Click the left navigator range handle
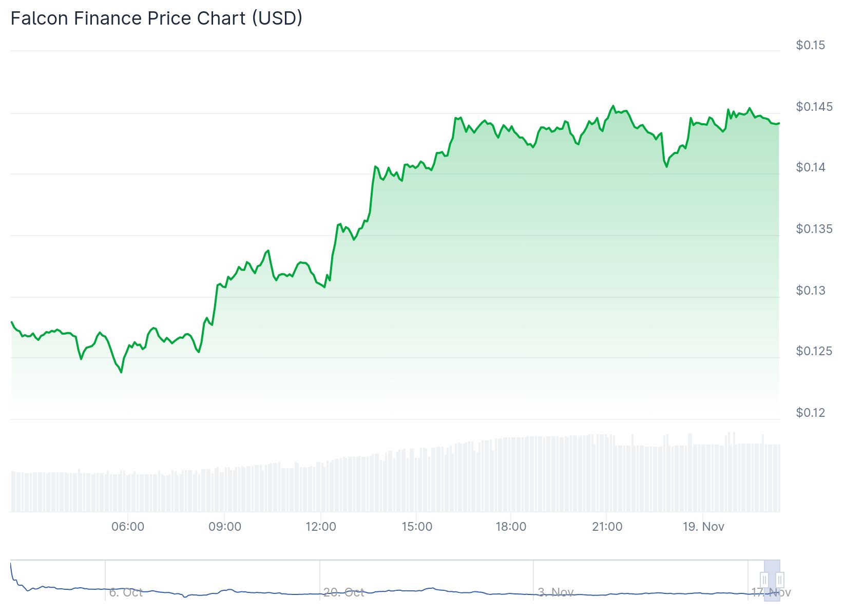This screenshot has height=616, width=844. (764, 581)
